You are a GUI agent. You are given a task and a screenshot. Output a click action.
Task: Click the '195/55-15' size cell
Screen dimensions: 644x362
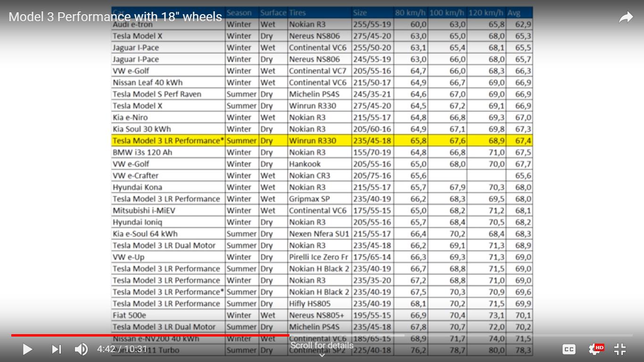[x=372, y=315]
